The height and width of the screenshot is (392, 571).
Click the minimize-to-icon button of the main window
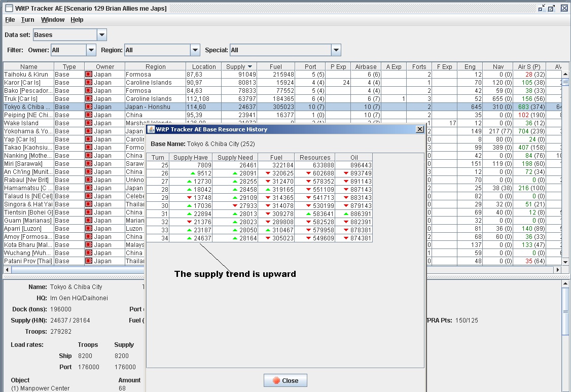pos(542,8)
